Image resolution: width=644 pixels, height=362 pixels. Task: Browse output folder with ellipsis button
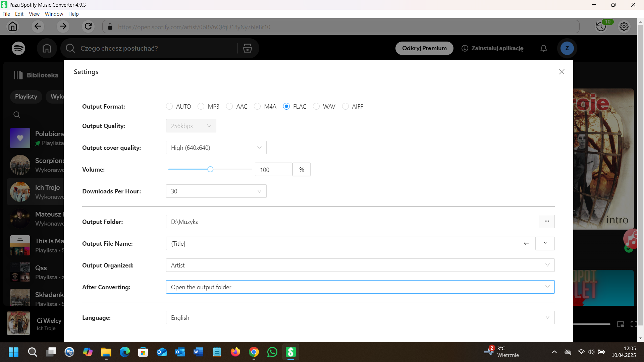[x=547, y=222]
